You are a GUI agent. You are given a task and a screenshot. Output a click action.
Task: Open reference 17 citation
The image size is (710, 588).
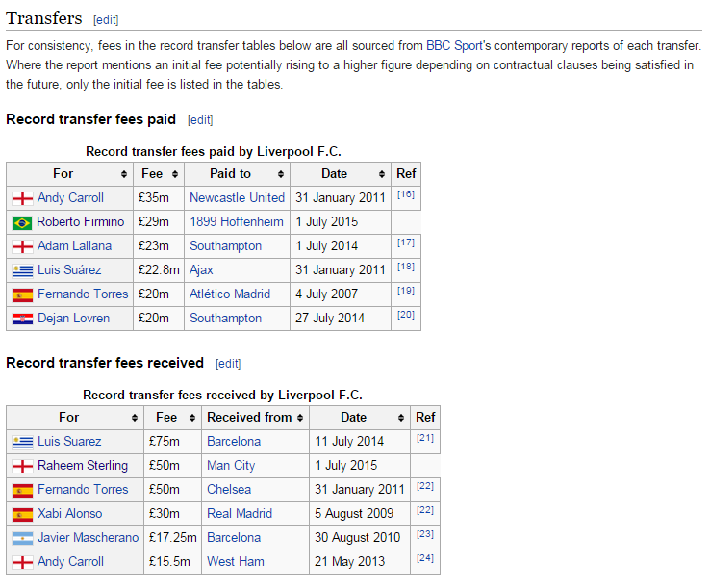pyautogui.click(x=406, y=243)
